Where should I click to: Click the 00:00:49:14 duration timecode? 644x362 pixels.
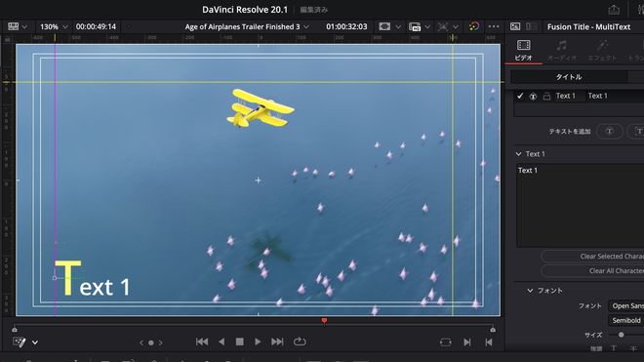point(96,26)
